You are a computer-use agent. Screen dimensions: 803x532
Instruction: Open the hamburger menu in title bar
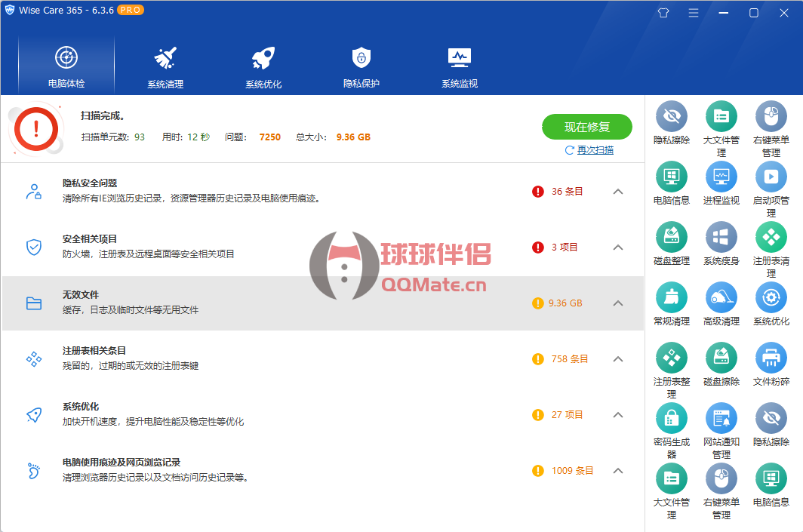(694, 13)
